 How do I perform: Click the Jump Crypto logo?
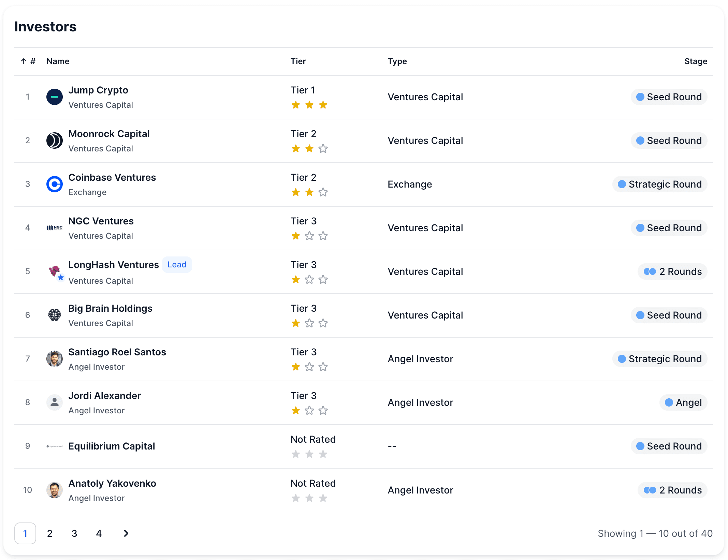[55, 97]
